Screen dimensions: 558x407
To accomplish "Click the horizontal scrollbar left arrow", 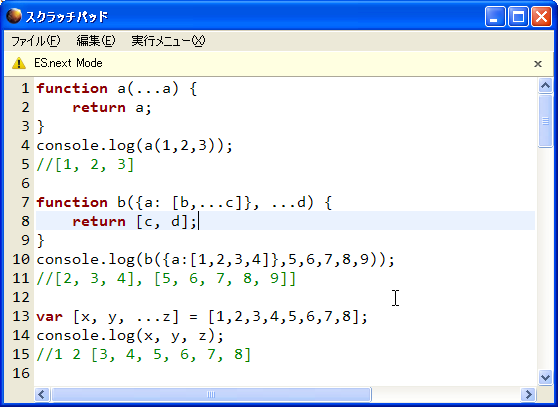I will pos(42,394).
